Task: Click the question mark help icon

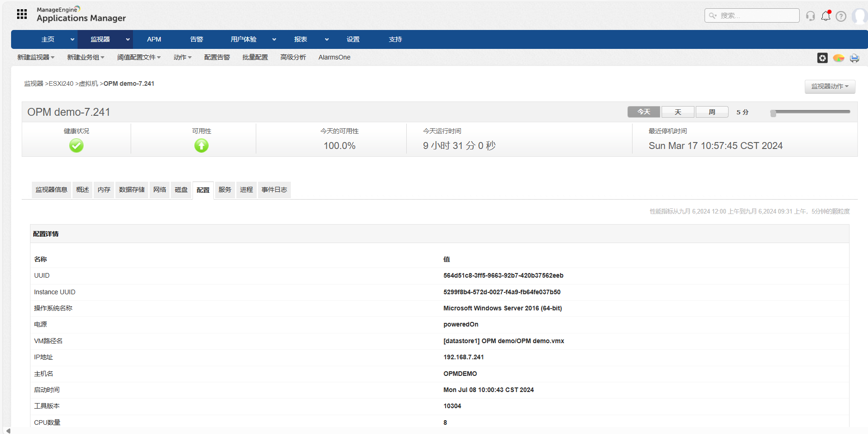Action: pos(841,17)
